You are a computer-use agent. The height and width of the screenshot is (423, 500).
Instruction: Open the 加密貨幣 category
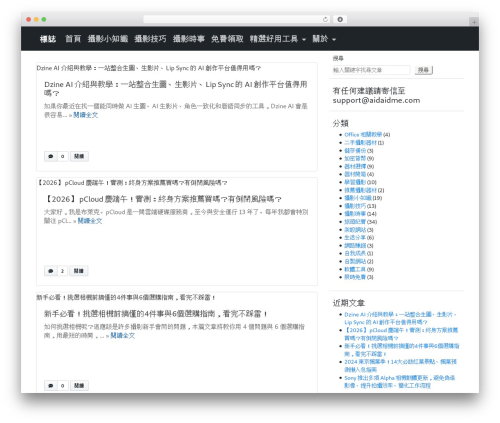[355, 158]
